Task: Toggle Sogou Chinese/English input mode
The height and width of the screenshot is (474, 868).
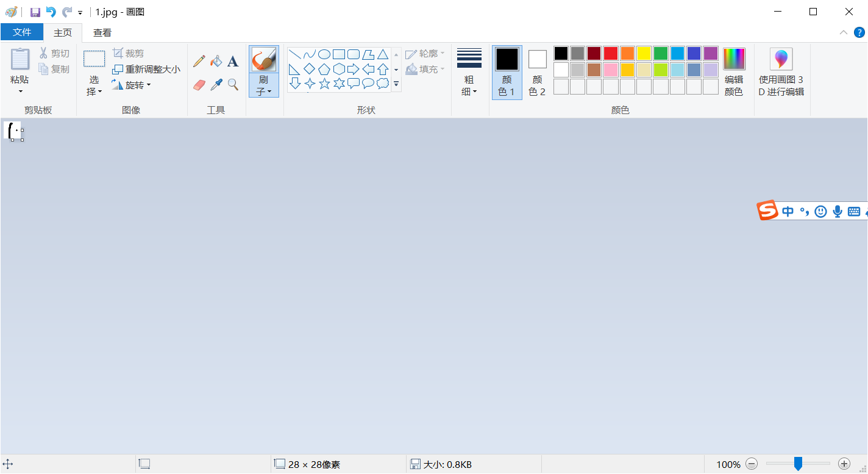Action: pyautogui.click(x=788, y=212)
